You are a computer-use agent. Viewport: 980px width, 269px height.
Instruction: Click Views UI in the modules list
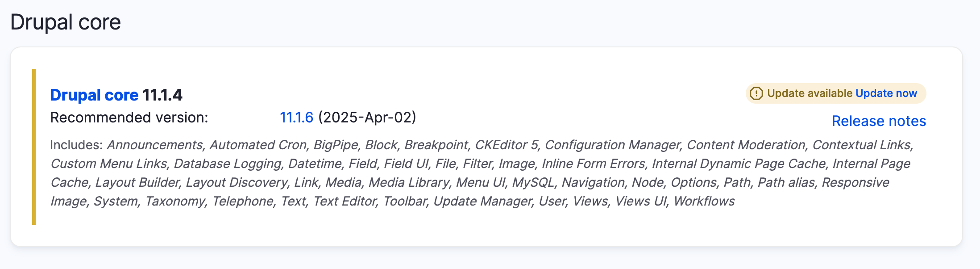[x=641, y=202]
